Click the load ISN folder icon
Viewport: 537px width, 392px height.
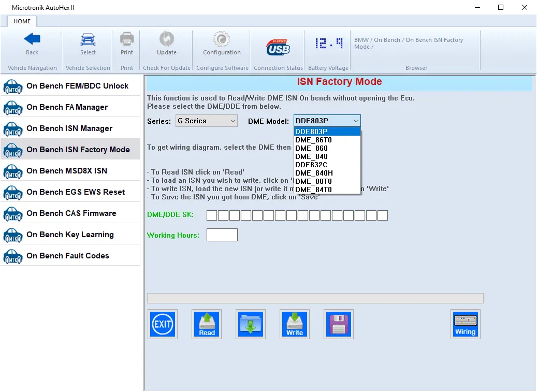pyautogui.click(x=250, y=324)
